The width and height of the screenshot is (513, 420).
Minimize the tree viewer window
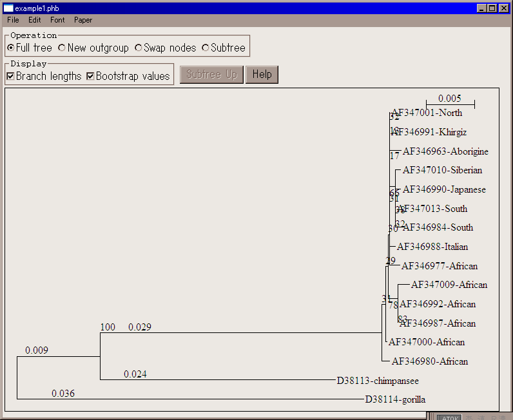[x=482, y=8]
